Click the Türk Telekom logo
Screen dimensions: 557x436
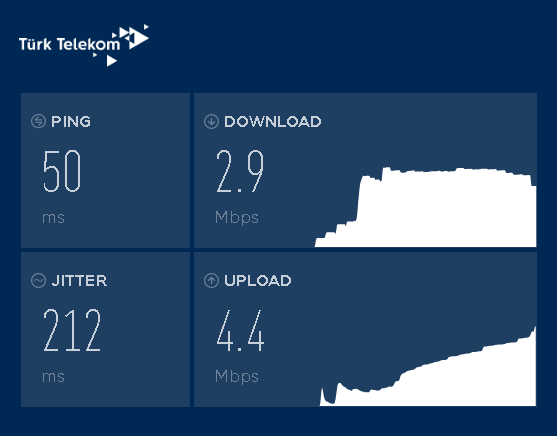point(84,45)
